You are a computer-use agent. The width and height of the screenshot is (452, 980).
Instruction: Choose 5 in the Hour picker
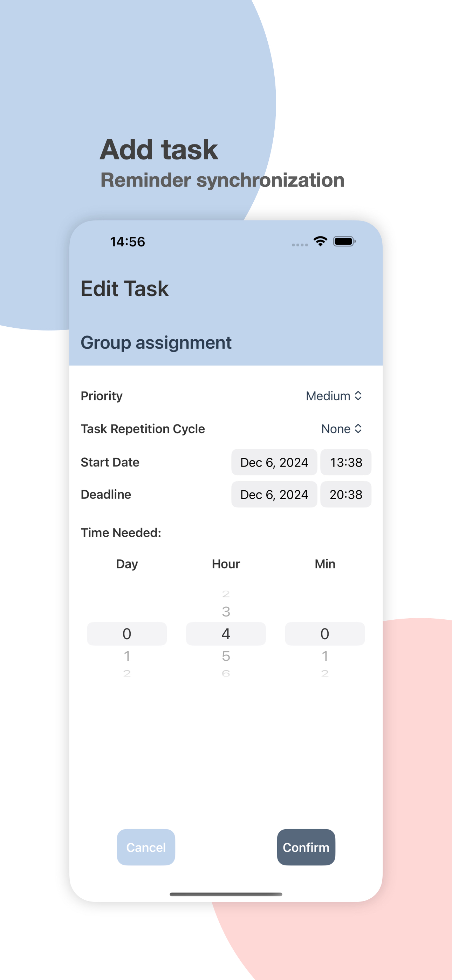coord(226,656)
